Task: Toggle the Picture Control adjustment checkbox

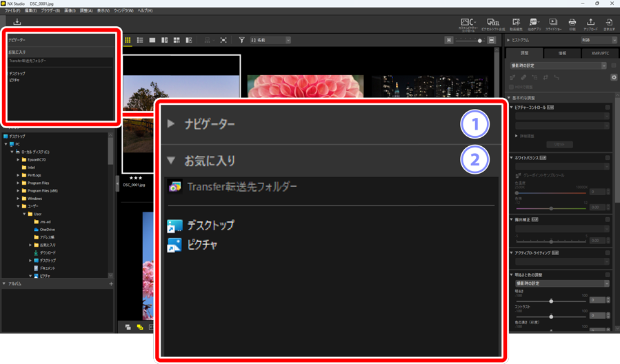Action: pos(608,108)
